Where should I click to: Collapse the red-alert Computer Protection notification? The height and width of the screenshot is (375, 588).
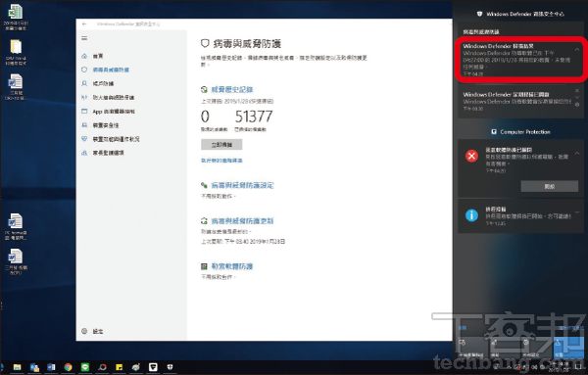(x=577, y=153)
